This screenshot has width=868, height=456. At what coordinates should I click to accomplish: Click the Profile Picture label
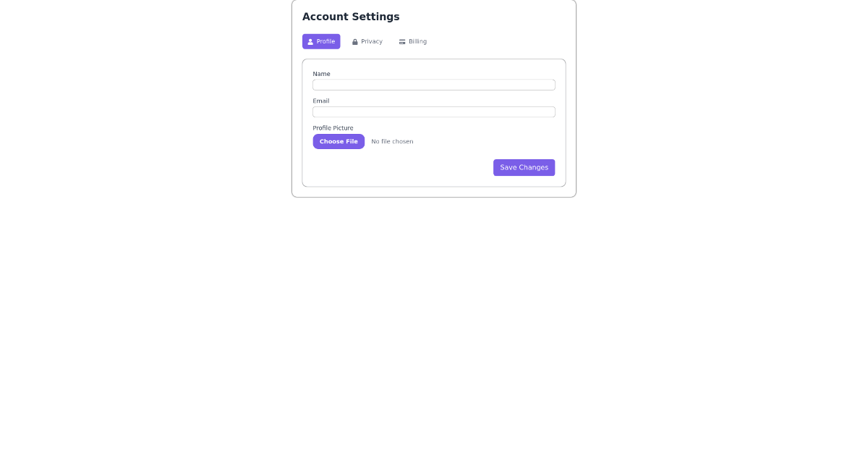click(333, 128)
